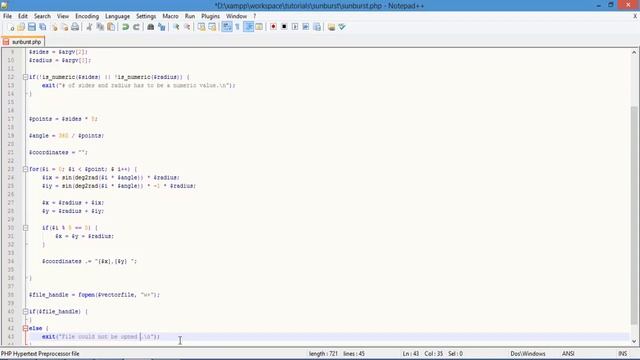Collapse the if($file_handle) fold on line 40
The image size is (640, 360).
tap(25, 311)
